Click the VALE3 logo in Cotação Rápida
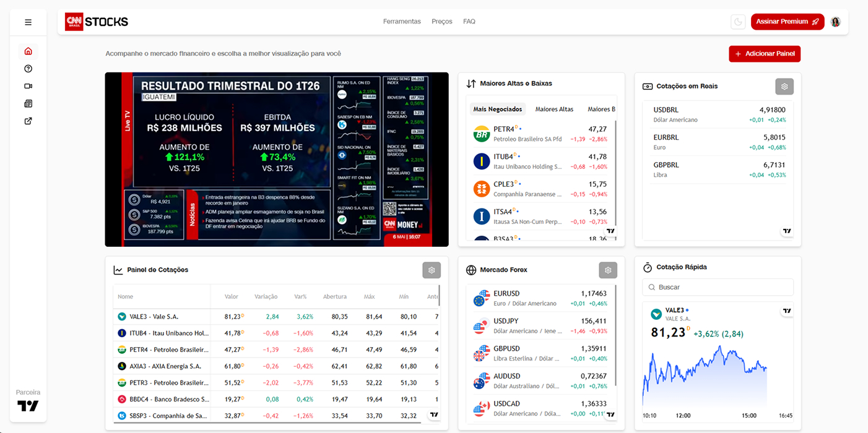868x433 pixels. 656,314
